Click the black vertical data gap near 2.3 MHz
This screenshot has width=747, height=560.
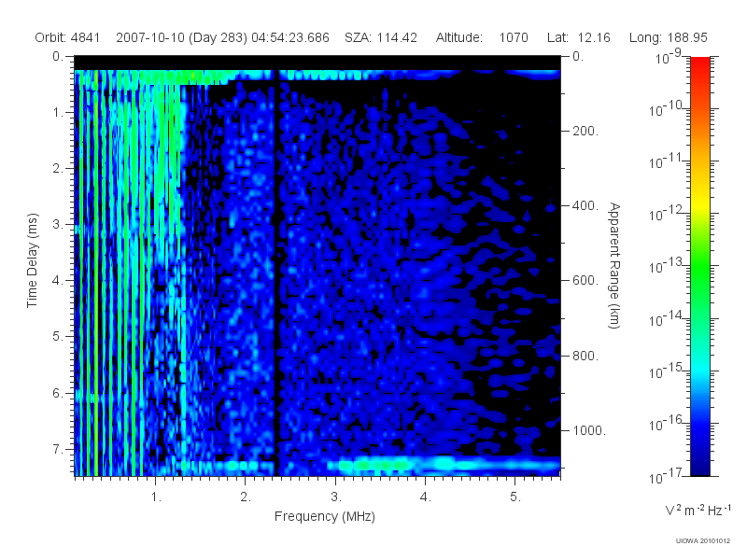pos(275,272)
